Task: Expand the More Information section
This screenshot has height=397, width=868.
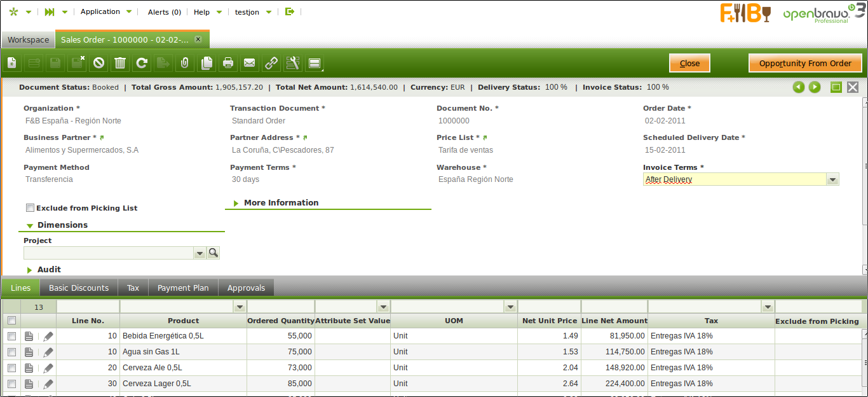Action: tap(281, 203)
